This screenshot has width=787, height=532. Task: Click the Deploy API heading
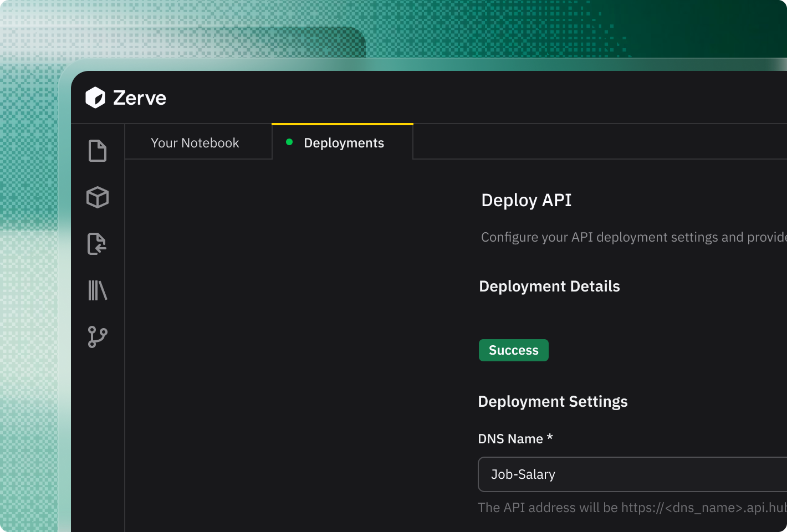[x=526, y=200]
